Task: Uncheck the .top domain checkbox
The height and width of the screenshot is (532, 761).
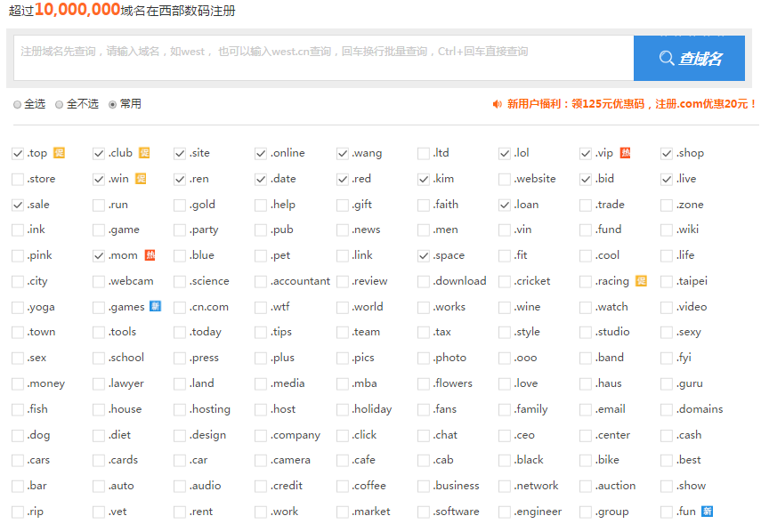Action: coord(18,154)
